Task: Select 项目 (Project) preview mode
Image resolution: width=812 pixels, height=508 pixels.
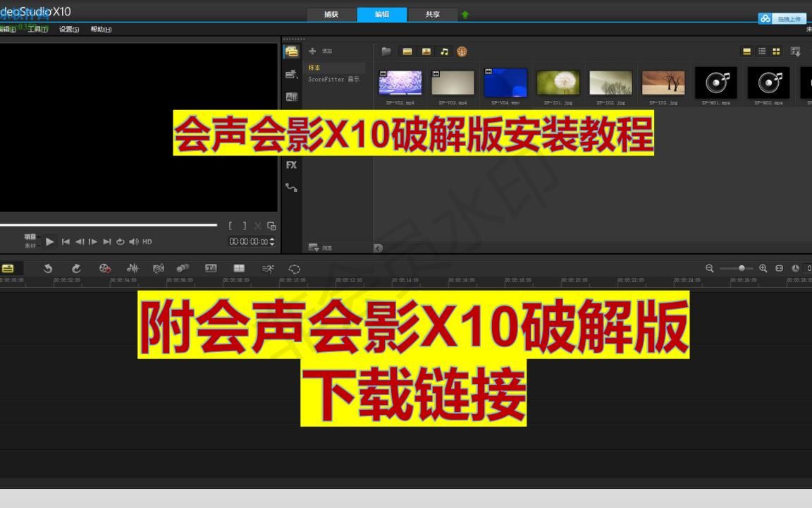Action: click(30, 237)
